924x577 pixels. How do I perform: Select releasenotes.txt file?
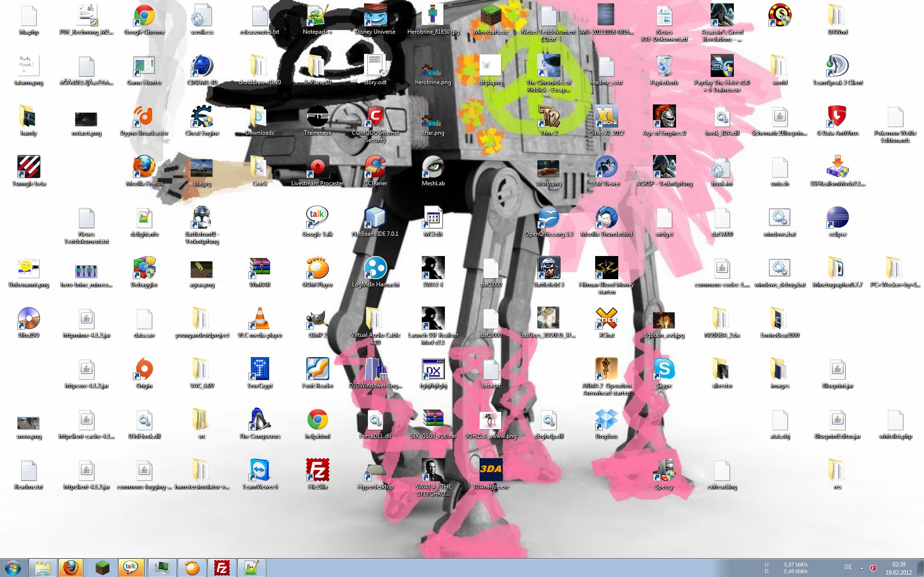[260, 20]
